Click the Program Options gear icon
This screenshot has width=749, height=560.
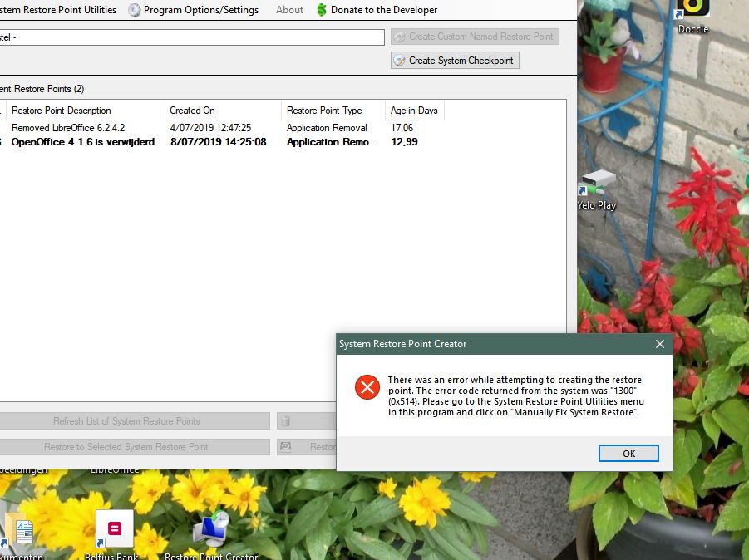coord(135,10)
